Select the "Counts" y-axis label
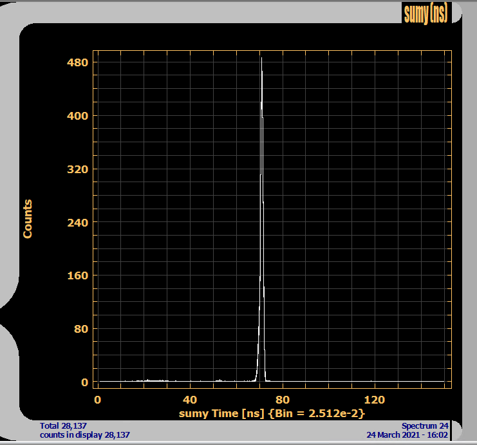Image resolution: width=477 pixels, height=448 pixels. 28,219
